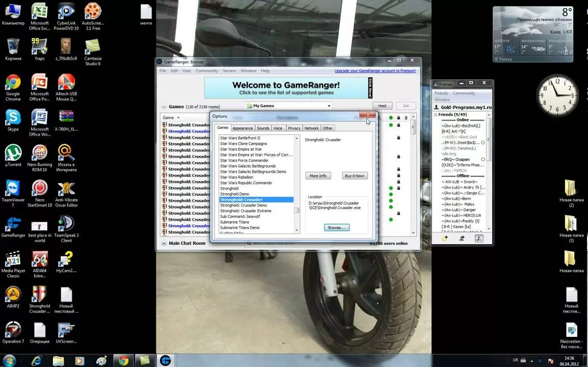Close the Options dialog
This screenshot has height=367, width=588.
click(x=367, y=115)
